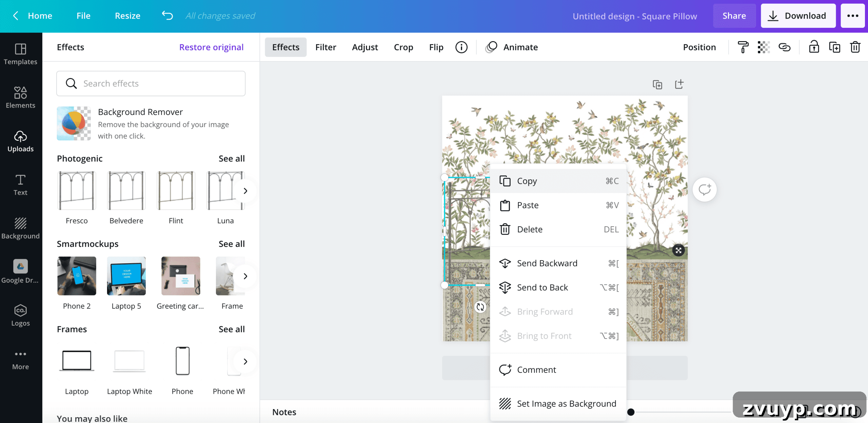Click the lock icon in toolbar
The width and height of the screenshot is (868, 423).
(814, 47)
